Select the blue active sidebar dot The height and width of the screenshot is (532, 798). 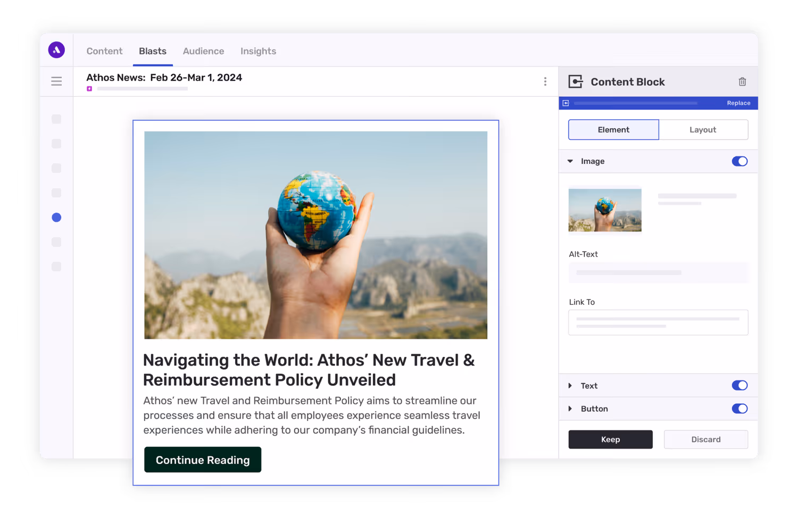click(x=56, y=218)
